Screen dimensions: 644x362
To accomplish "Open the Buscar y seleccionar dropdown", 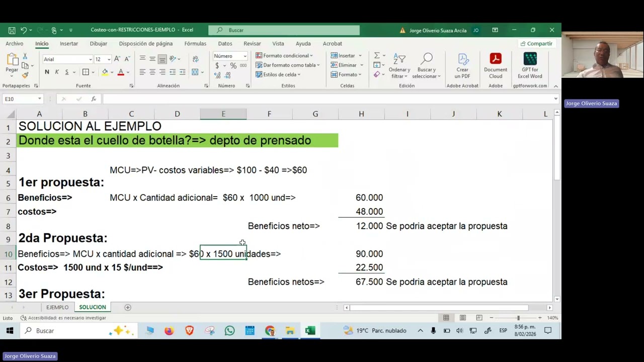I will 427,66.
